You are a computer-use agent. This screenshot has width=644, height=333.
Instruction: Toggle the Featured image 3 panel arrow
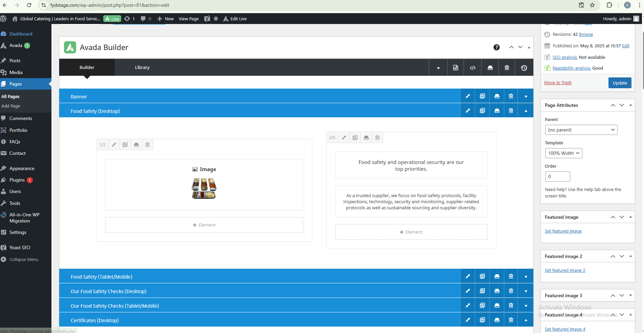[x=630, y=295]
